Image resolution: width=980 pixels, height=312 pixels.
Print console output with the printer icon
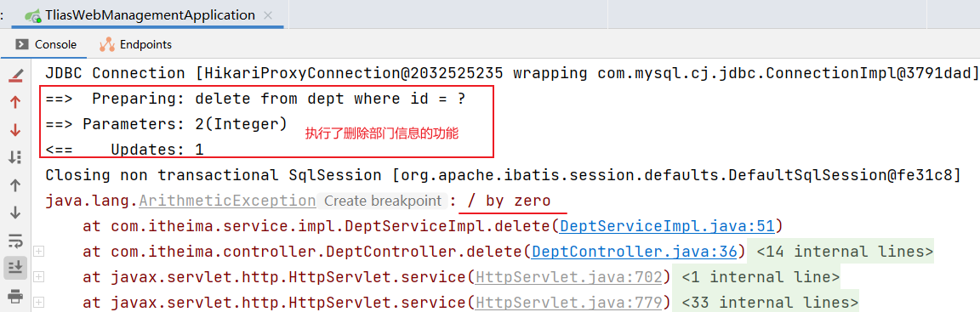pyautogui.click(x=15, y=294)
